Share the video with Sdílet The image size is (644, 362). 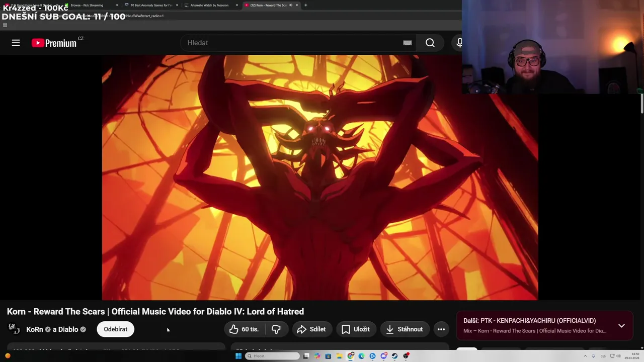coord(312,329)
